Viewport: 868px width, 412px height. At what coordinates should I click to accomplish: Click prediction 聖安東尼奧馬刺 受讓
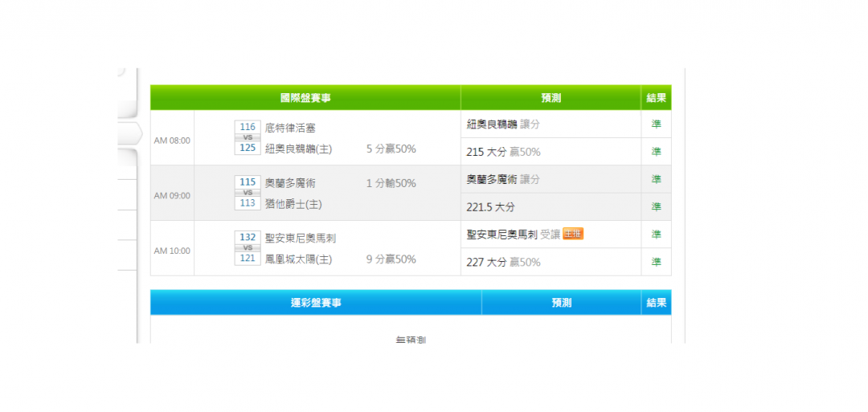(513, 235)
